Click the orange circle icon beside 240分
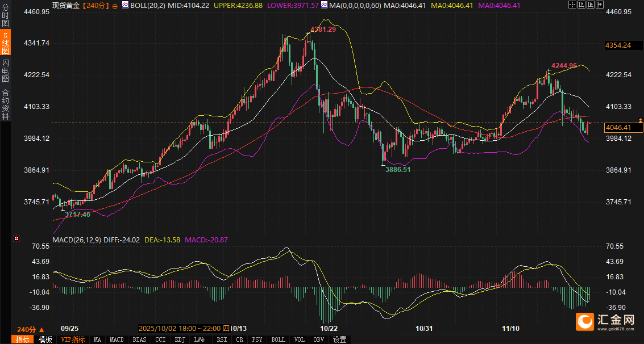Image resolution: width=644 pixels, height=344 pixels. tap(115, 6)
